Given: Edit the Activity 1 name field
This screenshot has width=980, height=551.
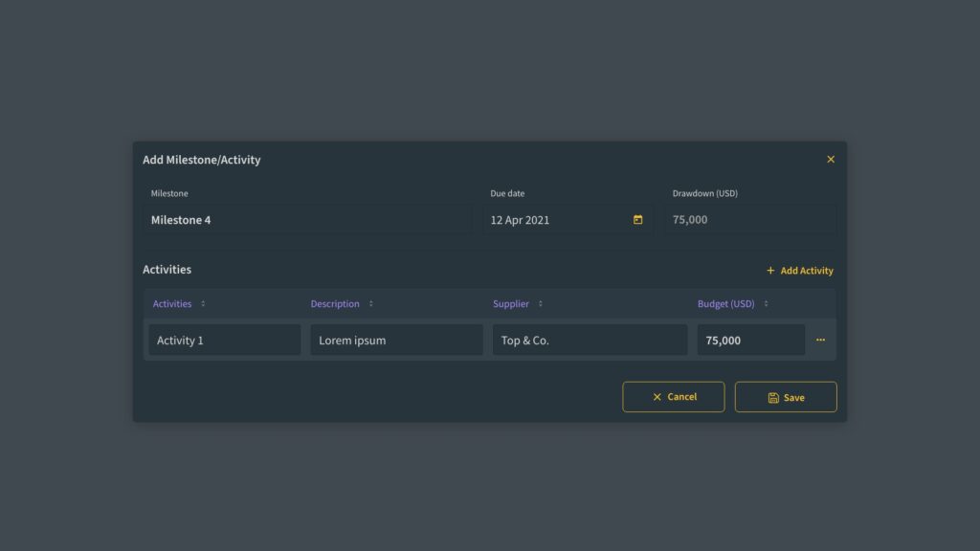Looking at the screenshot, I should point(225,341).
